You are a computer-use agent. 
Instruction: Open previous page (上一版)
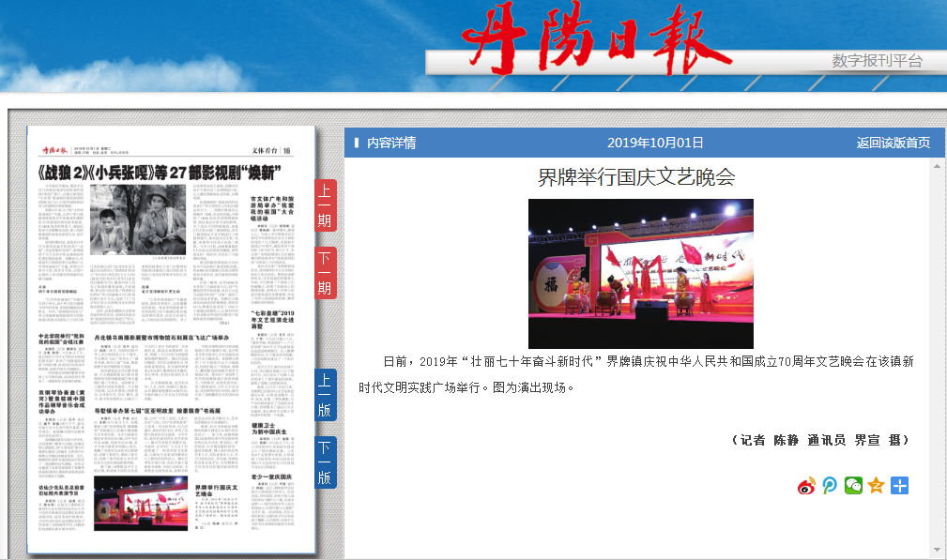[x=324, y=396]
